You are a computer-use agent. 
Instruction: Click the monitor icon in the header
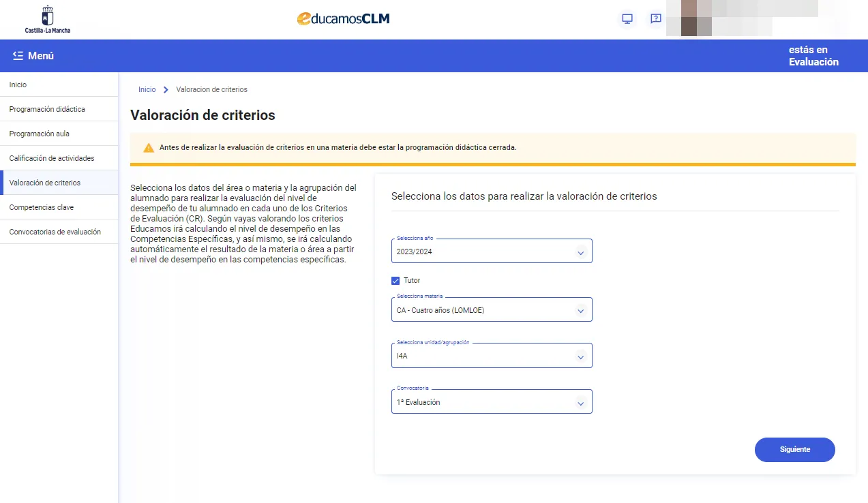(x=627, y=18)
